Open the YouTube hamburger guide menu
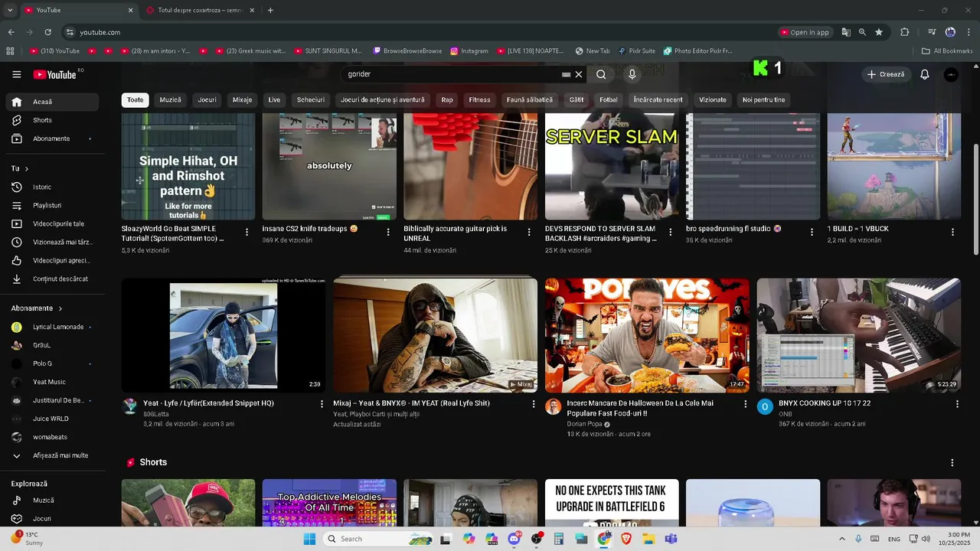Screen dimensions: 980x551 (x=17, y=74)
